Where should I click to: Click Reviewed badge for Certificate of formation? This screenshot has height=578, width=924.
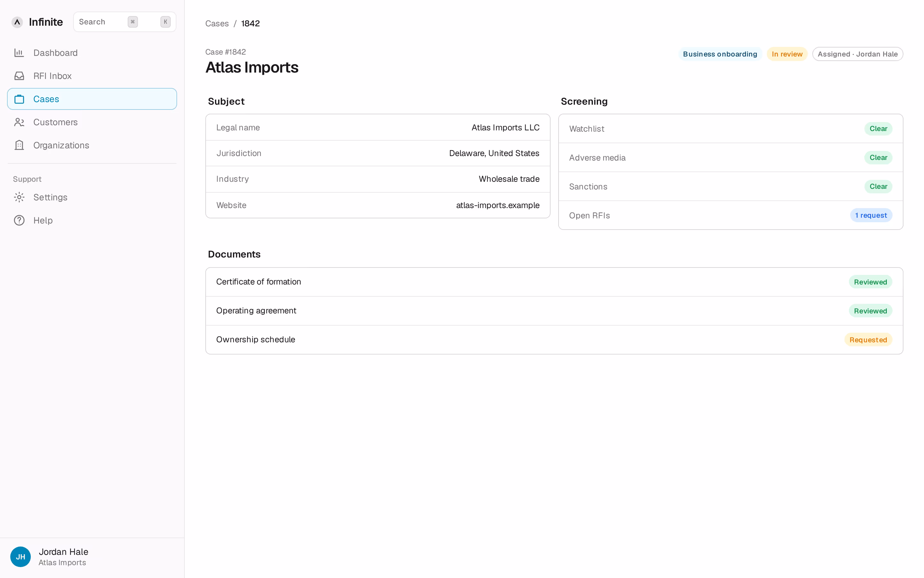click(x=870, y=282)
